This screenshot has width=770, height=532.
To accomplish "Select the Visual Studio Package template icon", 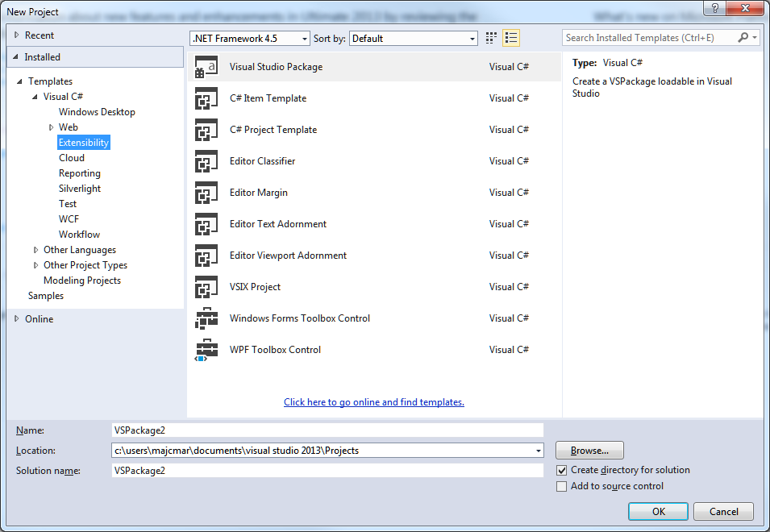I will click(x=206, y=67).
